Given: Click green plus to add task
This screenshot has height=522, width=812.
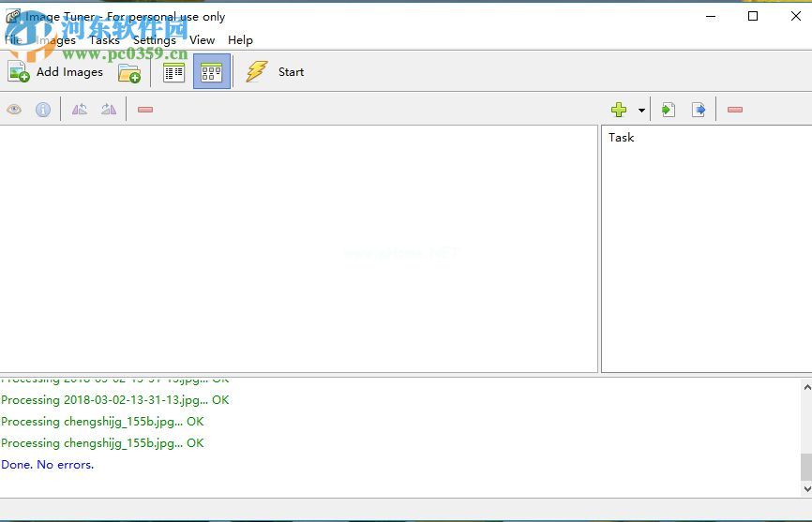Looking at the screenshot, I should [x=619, y=110].
